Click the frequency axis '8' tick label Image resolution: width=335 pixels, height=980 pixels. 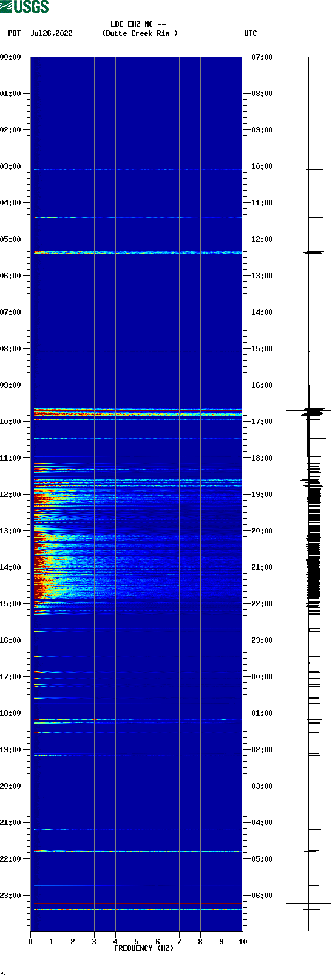(x=200, y=942)
